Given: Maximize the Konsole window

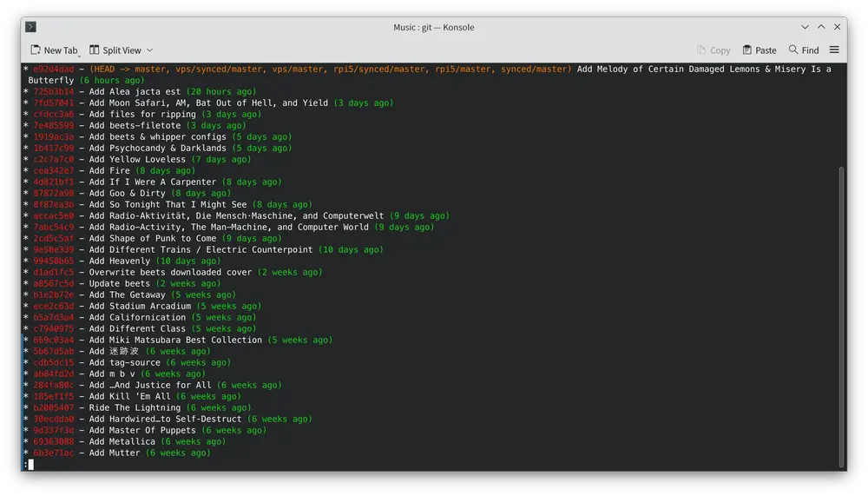Looking at the screenshot, I should [x=821, y=27].
